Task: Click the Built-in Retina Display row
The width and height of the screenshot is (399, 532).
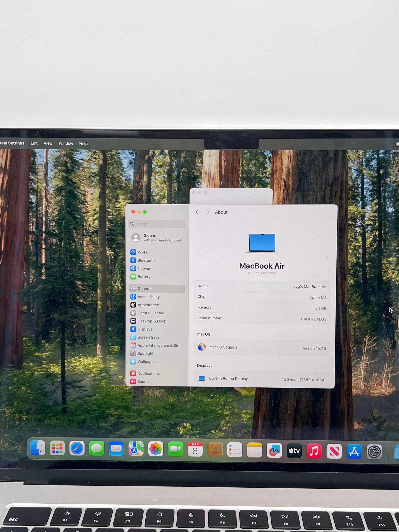Action: pos(261,379)
